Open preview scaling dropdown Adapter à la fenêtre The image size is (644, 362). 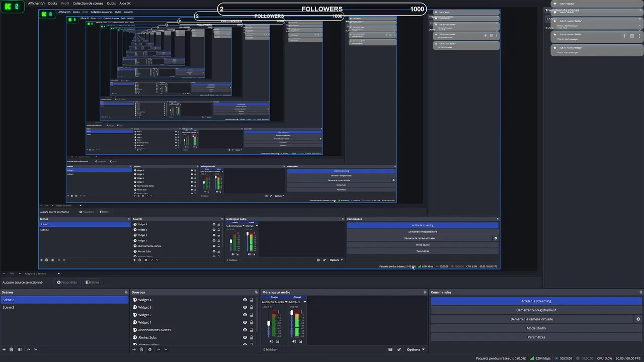click(x=42, y=274)
